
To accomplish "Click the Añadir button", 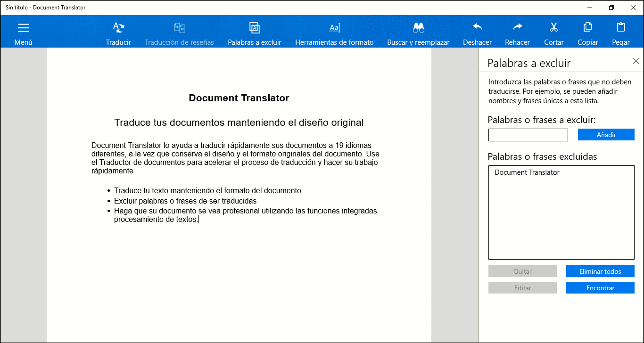I will coord(606,135).
